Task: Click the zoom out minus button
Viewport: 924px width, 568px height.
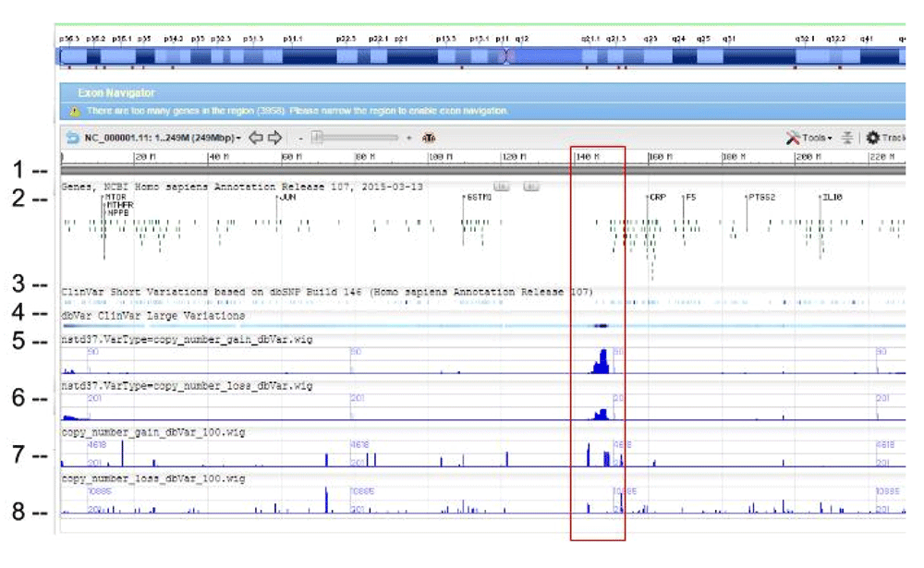Action: click(300, 138)
